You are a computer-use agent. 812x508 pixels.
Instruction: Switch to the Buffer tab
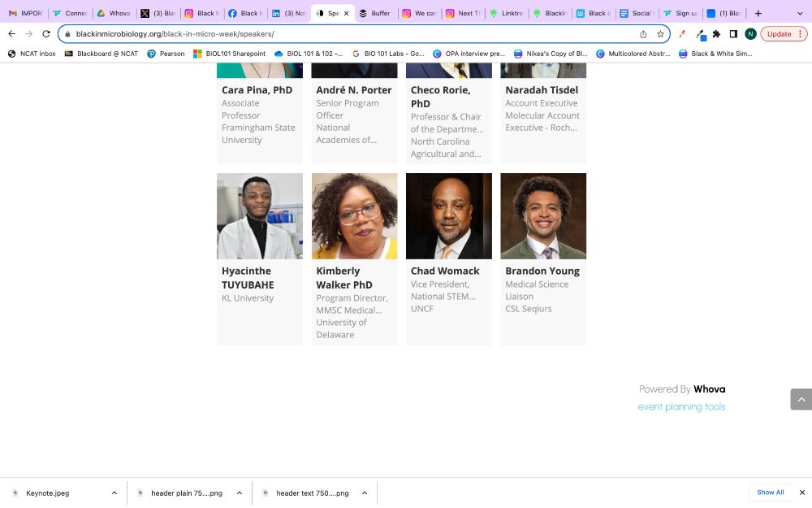tap(375, 14)
